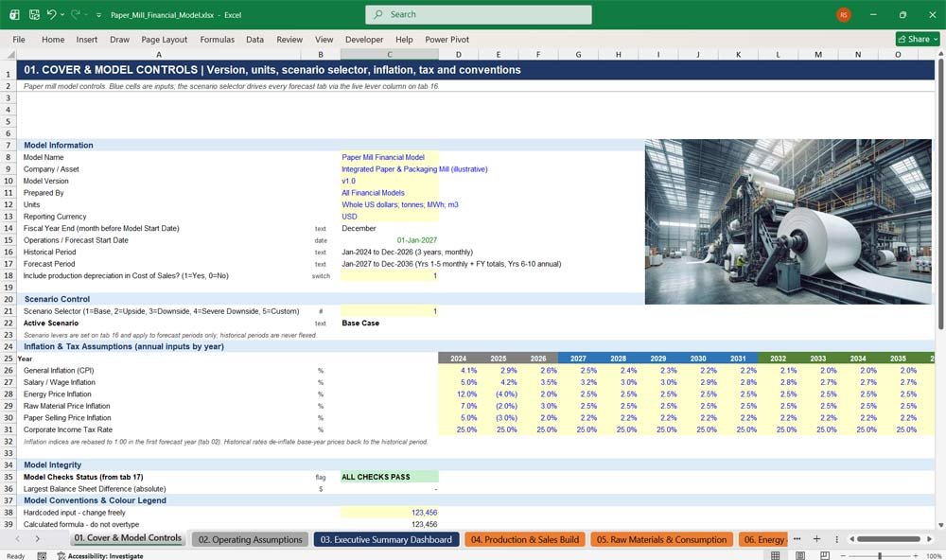This screenshot has width=946, height=560.
Task: Click the Select All corner triangle
Action: pyautogui.click(x=10, y=54)
